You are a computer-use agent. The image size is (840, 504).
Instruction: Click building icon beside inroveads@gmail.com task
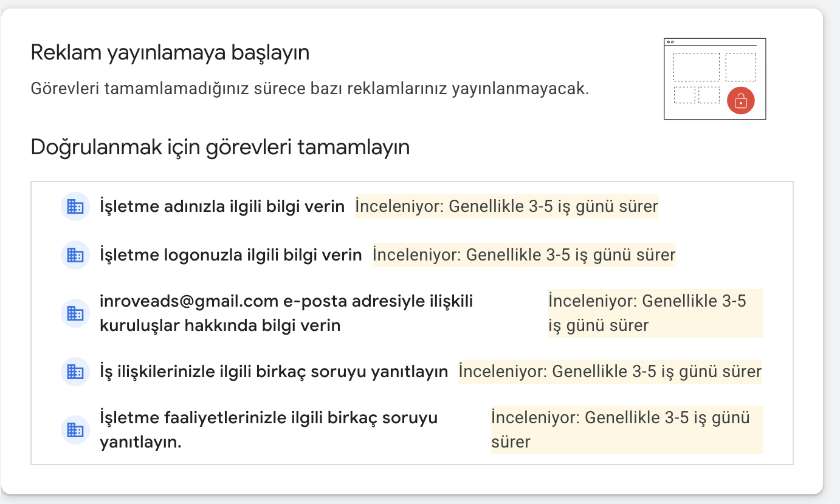click(x=75, y=313)
